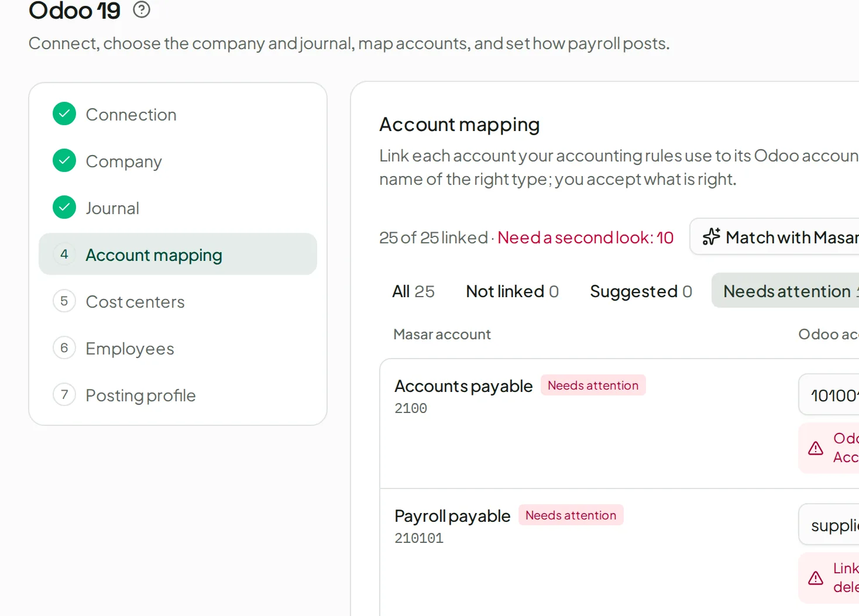
Task: Click the step 4 number badge
Action: pyautogui.click(x=64, y=254)
